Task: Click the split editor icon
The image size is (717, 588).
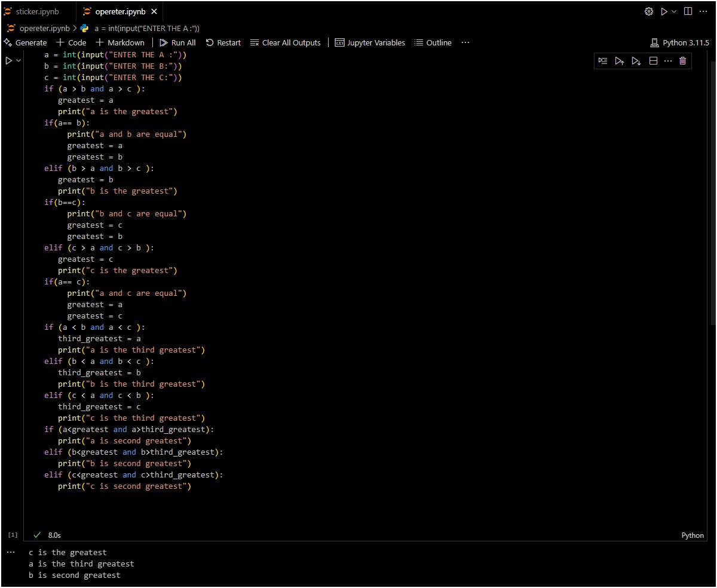Action: click(x=688, y=11)
